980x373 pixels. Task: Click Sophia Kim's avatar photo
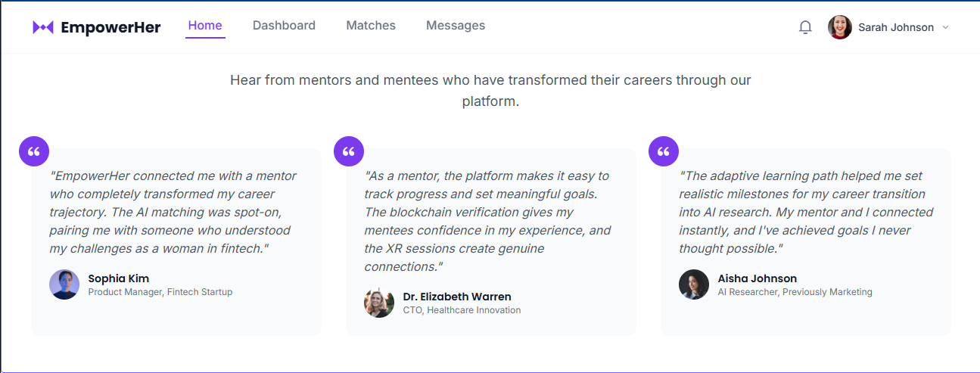(64, 284)
